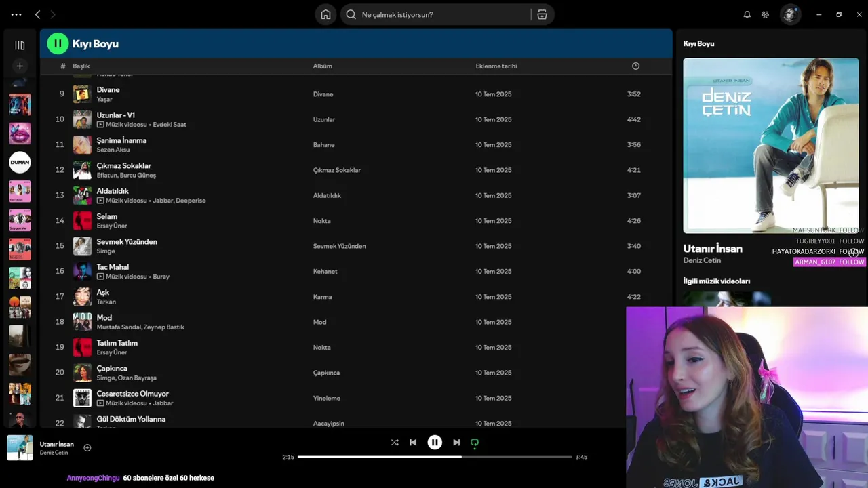Open the artist Sezen Aksu

[113, 150]
